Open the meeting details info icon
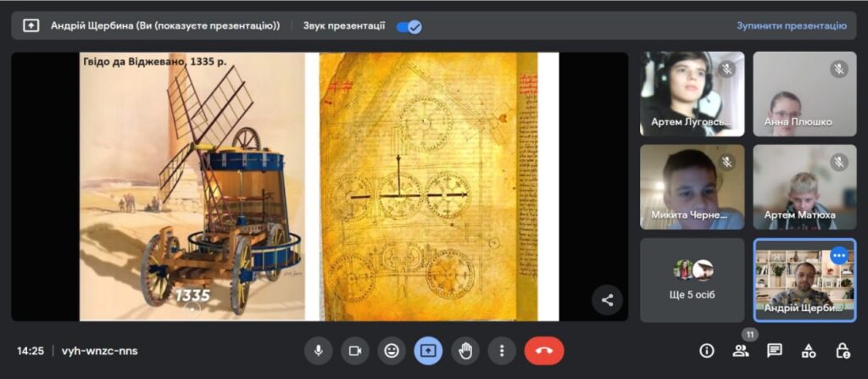Screen dimensions: 868x379 coord(706,350)
